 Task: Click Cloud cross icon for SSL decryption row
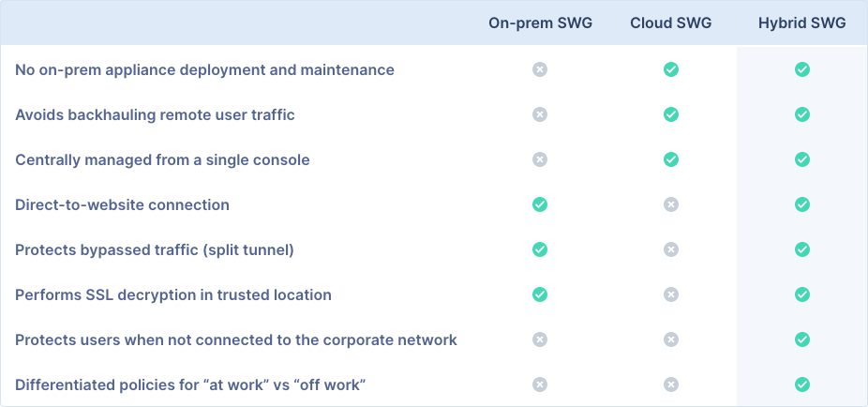point(671,294)
